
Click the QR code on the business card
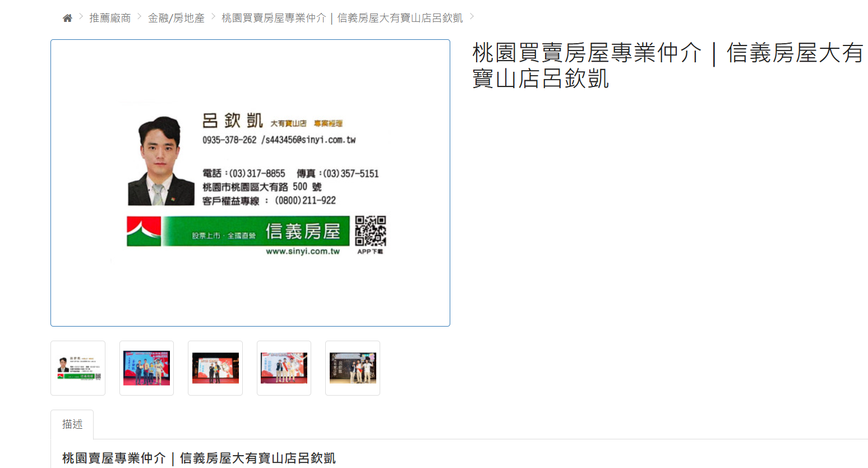[370, 231]
